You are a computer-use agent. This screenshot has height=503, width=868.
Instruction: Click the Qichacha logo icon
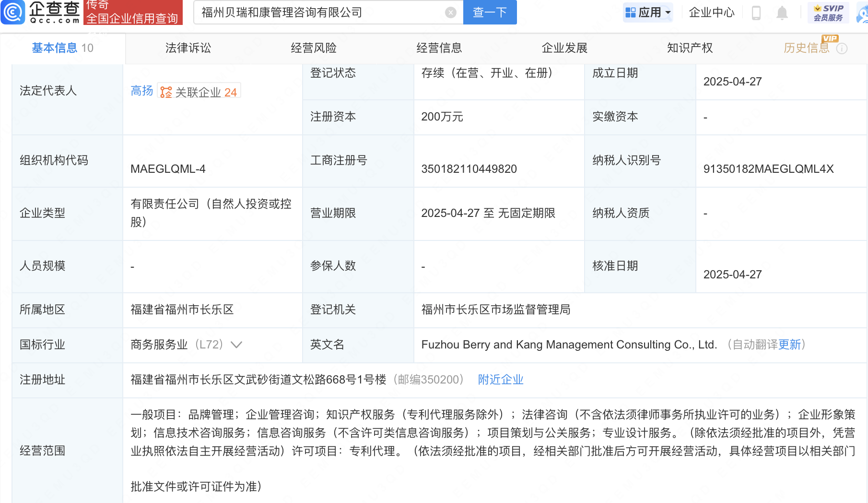point(12,12)
